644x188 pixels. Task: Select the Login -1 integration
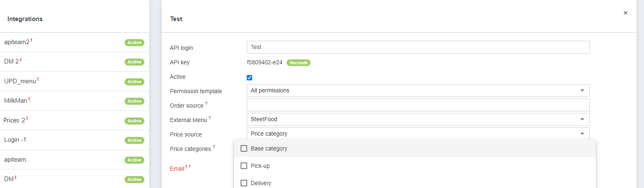tap(15, 140)
